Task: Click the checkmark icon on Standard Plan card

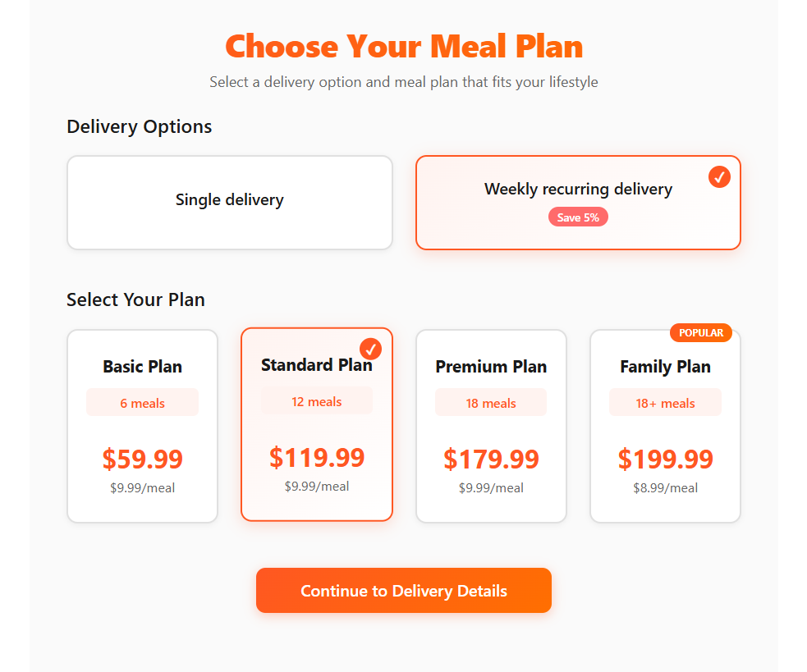Action: (x=370, y=349)
